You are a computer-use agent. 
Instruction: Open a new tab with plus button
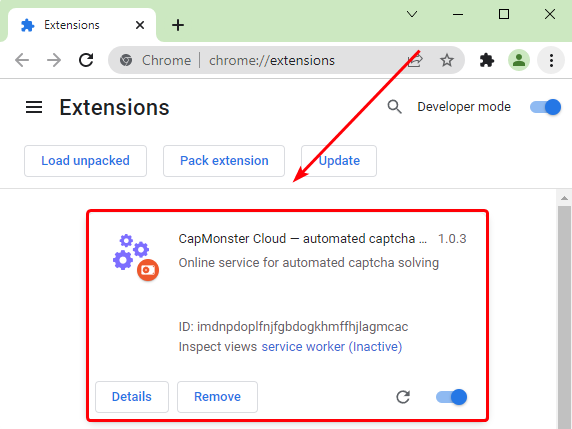[x=178, y=25]
